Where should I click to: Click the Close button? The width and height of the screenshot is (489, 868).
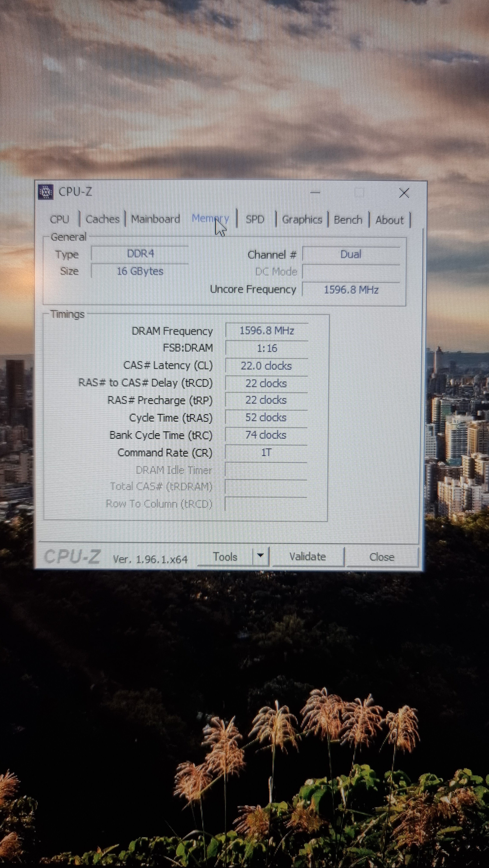[x=382, y=557]
